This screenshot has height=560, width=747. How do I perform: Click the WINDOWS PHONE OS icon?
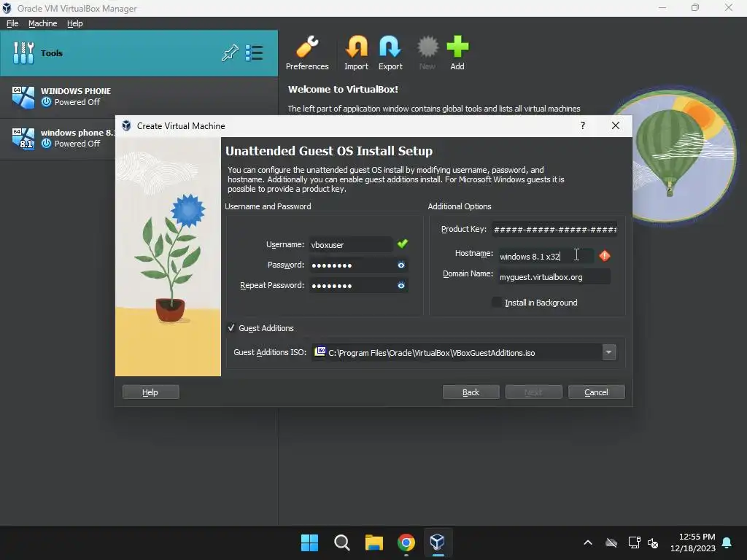point(23,97)
